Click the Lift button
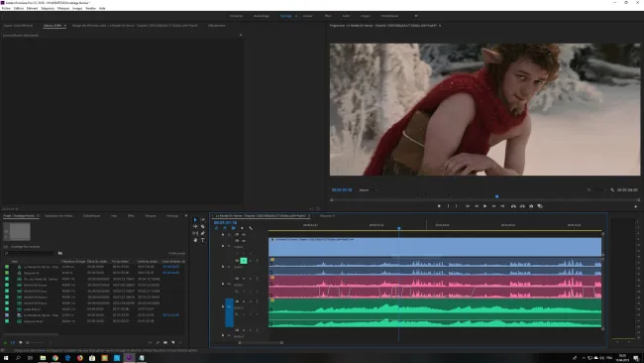This screenshot has height=363, width=644. [x=513, y=206]
